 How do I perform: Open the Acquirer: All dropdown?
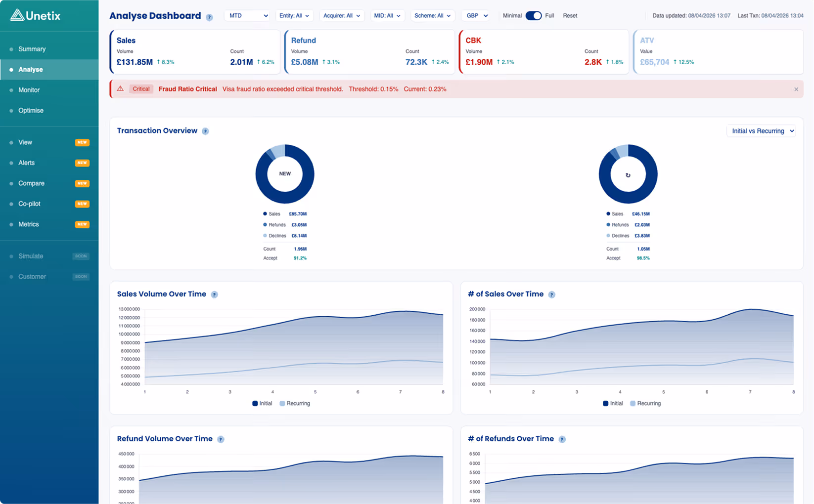[341, 16]
